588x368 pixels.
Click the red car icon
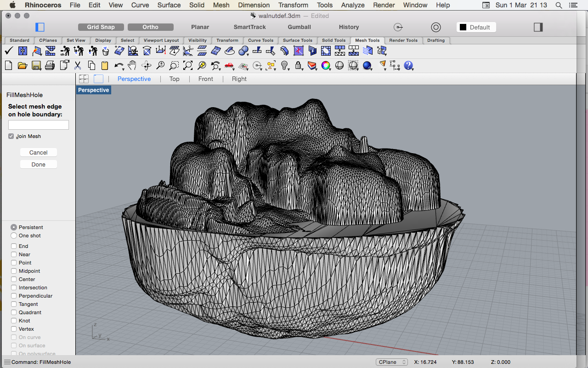[x=229, y=65]
